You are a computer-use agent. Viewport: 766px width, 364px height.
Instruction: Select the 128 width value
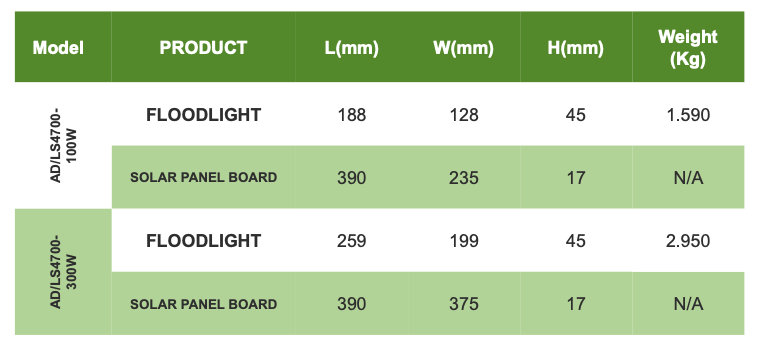[x=464, y=115]
